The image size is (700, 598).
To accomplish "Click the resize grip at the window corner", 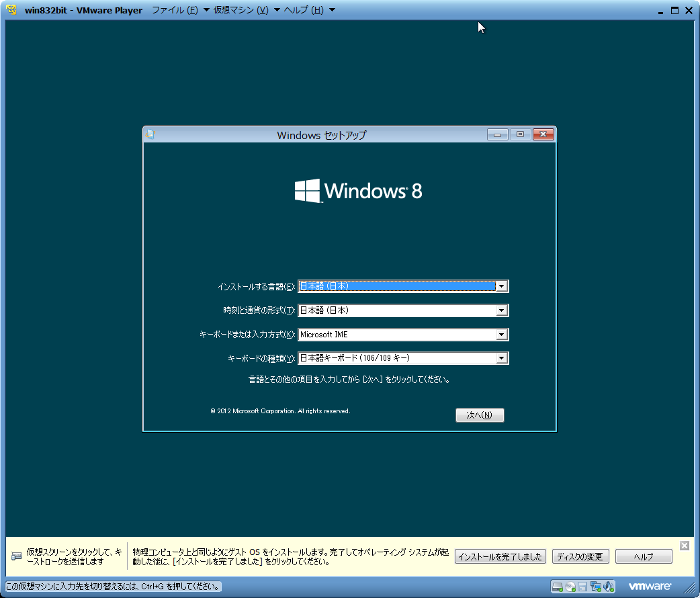I will (x=690, y=589).
